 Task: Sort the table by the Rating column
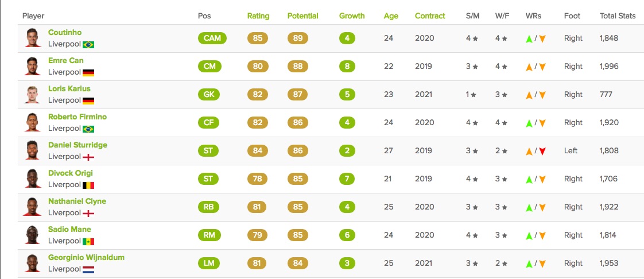pyautogui.click(x=258, y=16)
